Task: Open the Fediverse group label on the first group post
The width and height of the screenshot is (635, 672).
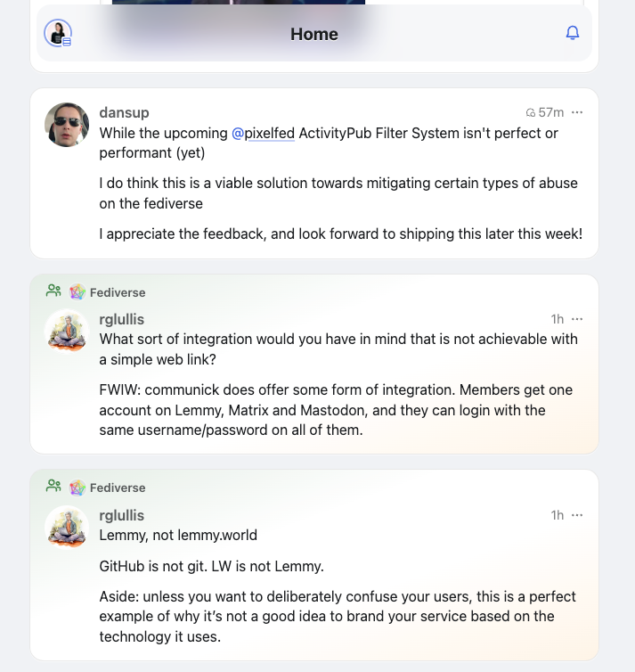Action: pos(118,292)
